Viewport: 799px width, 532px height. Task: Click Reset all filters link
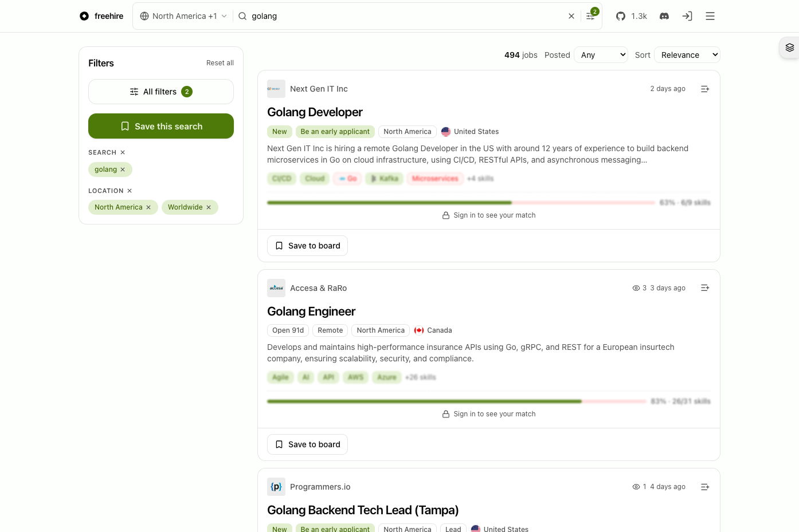coord(220,63)
